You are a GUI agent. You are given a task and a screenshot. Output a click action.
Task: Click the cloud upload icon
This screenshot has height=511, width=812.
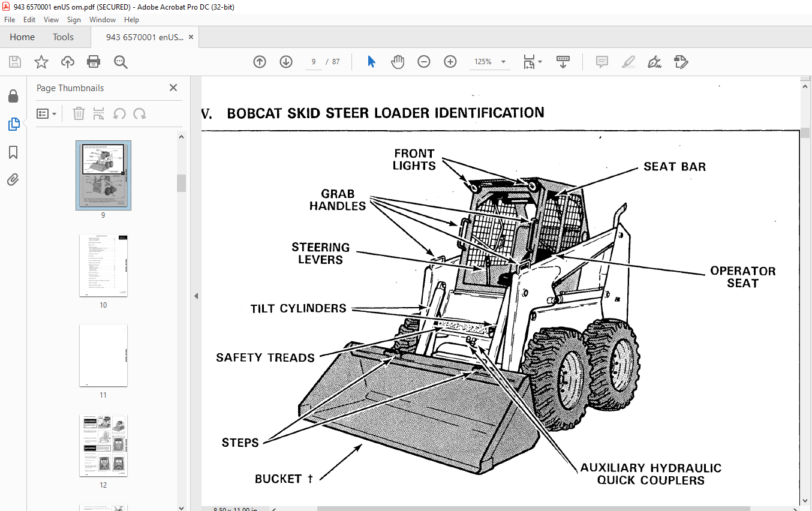(x=68, y=62)
